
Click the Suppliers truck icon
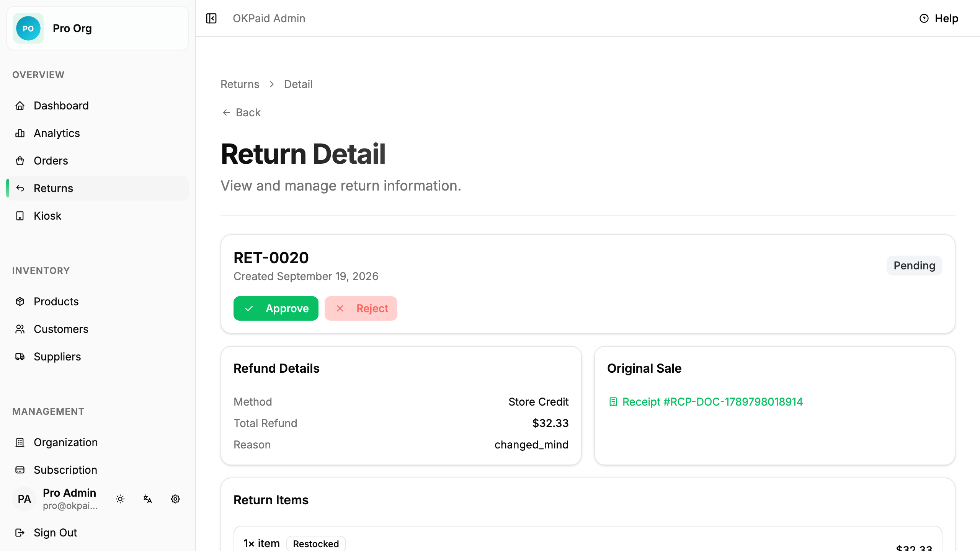(x=20, y=357)
